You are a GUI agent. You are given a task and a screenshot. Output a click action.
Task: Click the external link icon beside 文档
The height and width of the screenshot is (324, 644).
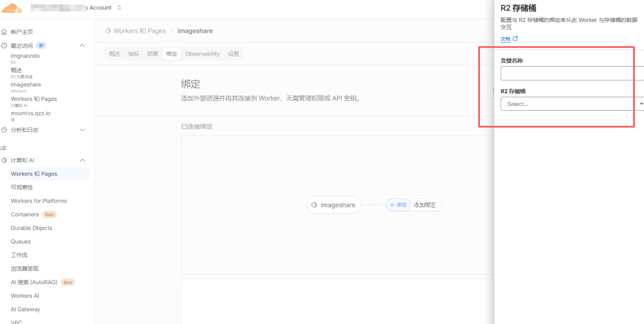pyautogui.click(x=515, y=39)
